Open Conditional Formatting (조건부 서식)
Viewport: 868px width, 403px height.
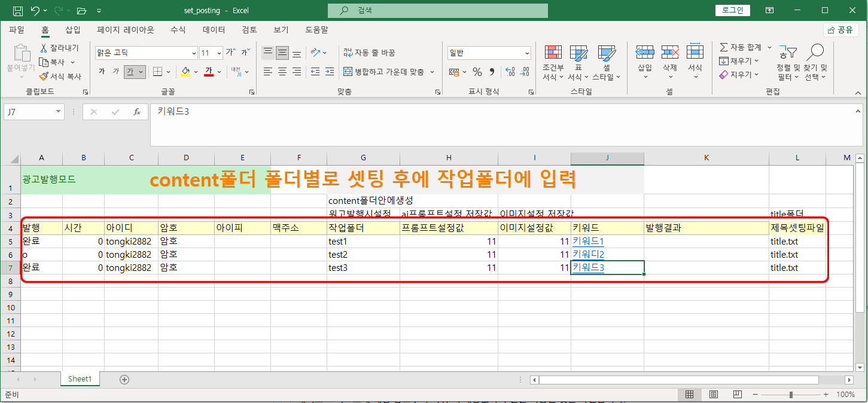tap(553, 63)
